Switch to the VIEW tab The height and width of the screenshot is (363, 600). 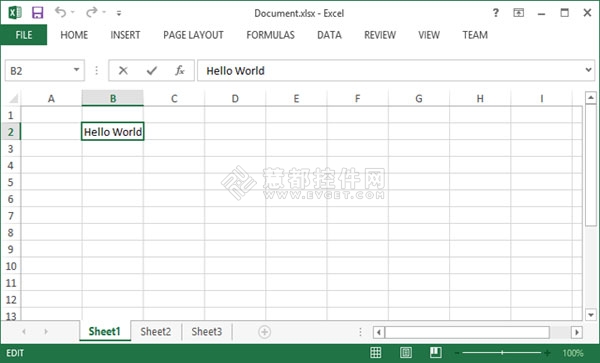click(429, 35)
